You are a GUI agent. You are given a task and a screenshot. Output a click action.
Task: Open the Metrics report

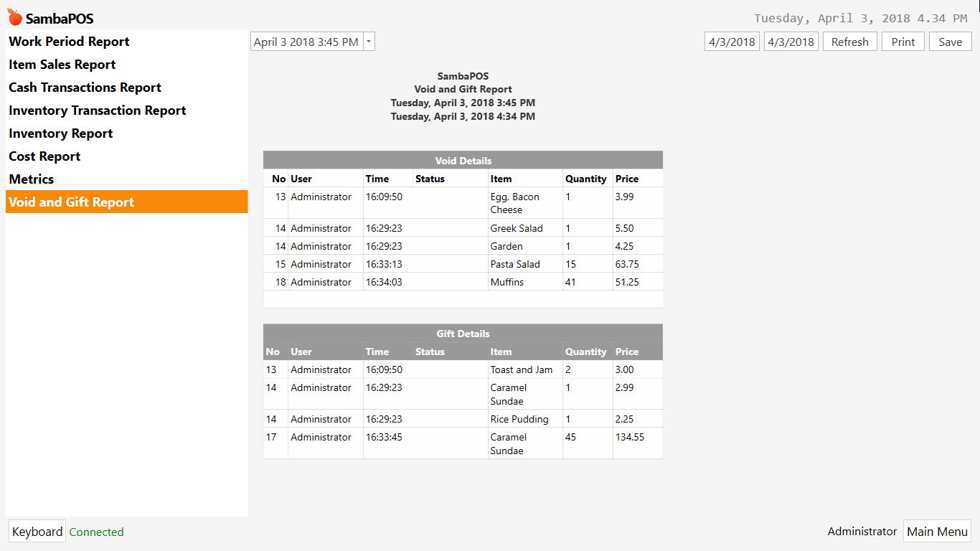[29, 179]
